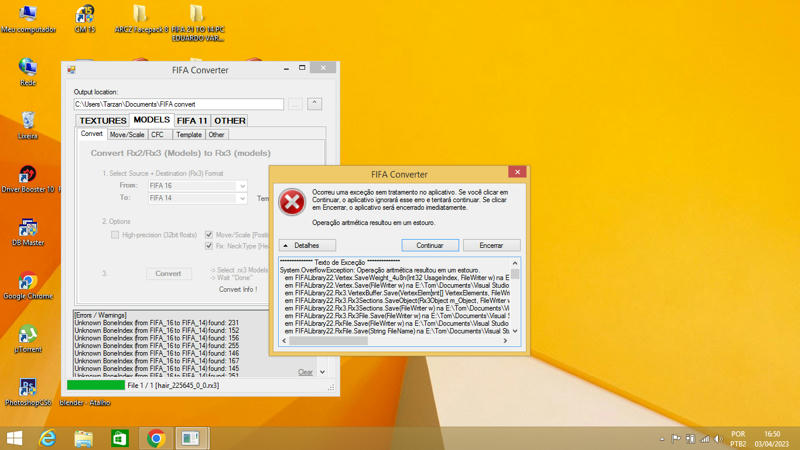
Task: Open FIFA 21 TO 14 PC folder
Action: coord(197,23)
